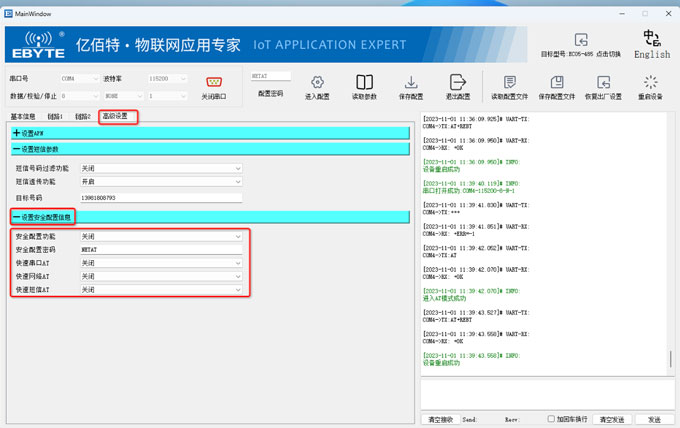680x428 pixels.
Task: Click the 退出配置 exit icon
Action: coord(459,82)
